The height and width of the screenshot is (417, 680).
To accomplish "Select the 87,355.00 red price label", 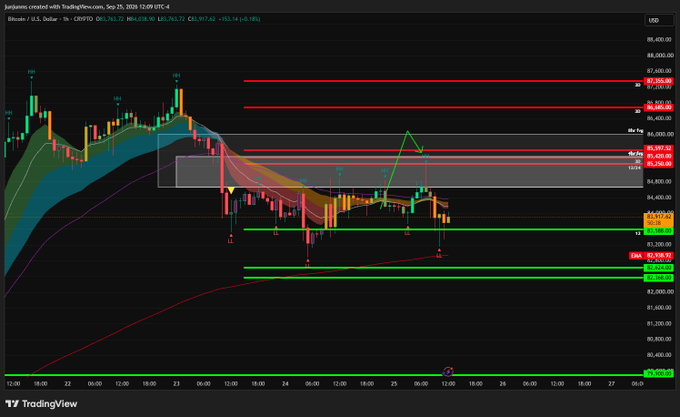I will [659, 81].
